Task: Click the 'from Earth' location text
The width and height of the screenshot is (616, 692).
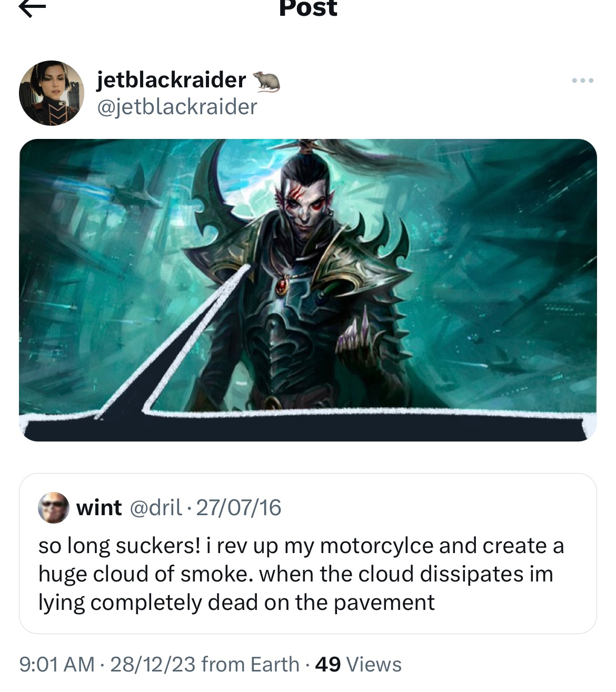Action: (x=250, y=664)
